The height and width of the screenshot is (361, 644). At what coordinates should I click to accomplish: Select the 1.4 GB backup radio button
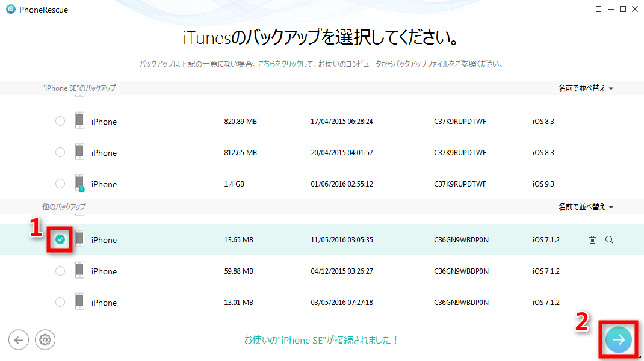point(60,184)
